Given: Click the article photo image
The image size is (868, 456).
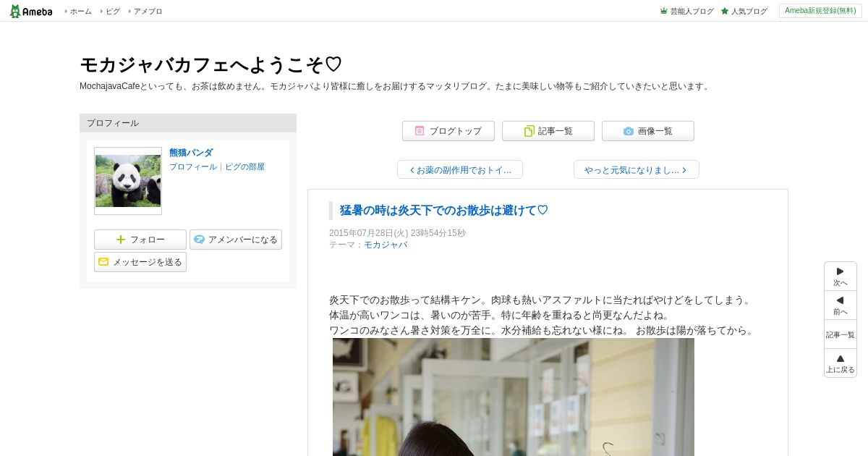Looking at the screenshot, I should pyautogui.click(x=514, y=397).
